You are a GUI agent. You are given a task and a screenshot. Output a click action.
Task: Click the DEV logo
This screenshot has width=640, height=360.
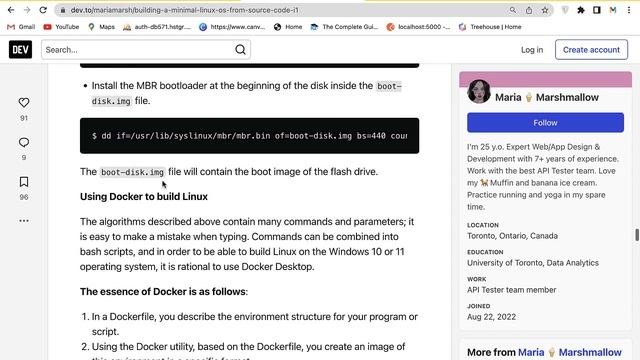[20, 50]
